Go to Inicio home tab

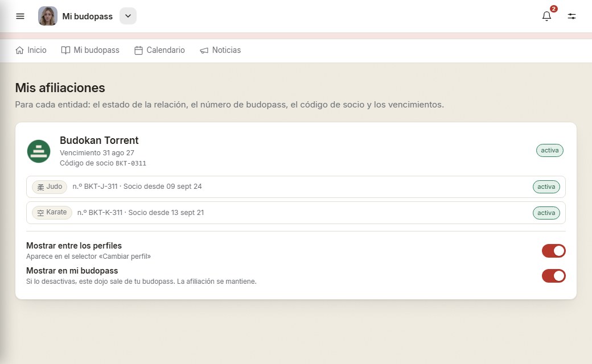pos(31,50)
